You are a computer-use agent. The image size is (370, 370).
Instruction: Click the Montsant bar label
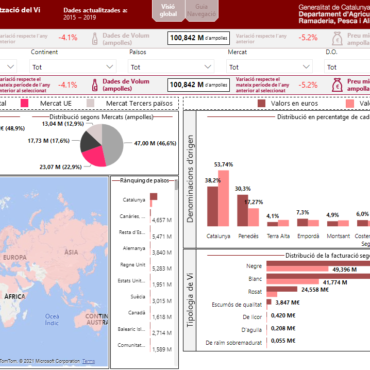[x=338, y=236]
